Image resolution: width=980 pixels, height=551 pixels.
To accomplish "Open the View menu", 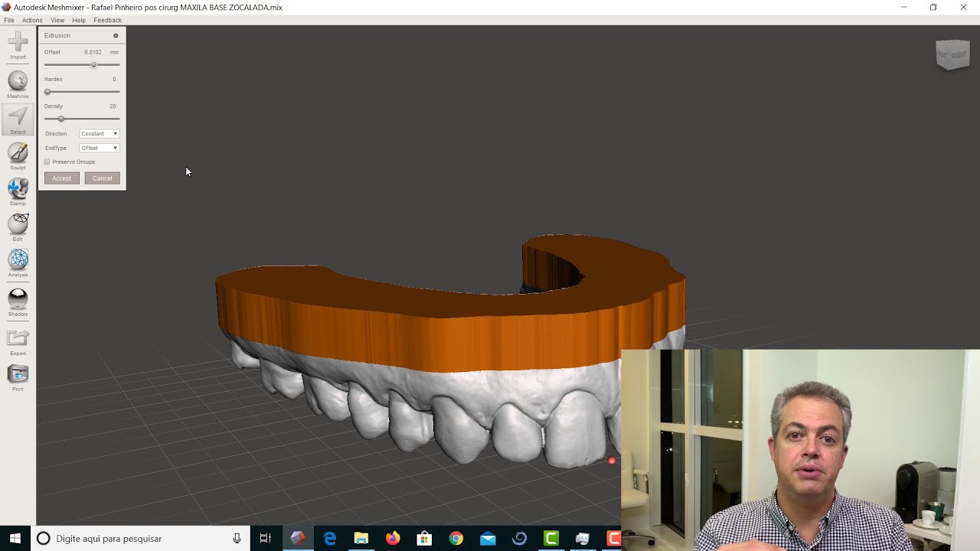I will pyautogui.click(x=57, y=20).
